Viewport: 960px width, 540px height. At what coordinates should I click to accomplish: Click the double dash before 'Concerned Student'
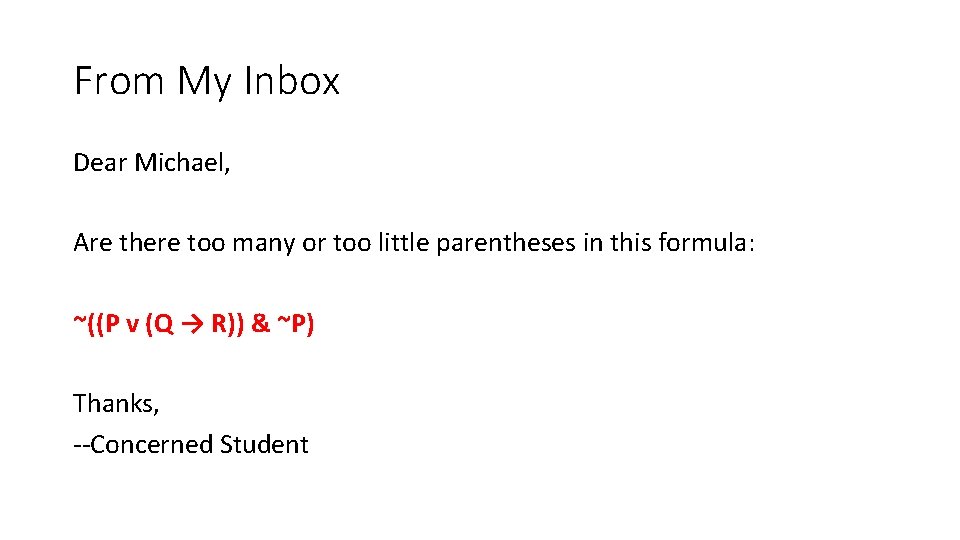pyautogui.click(x=81, y=446)
